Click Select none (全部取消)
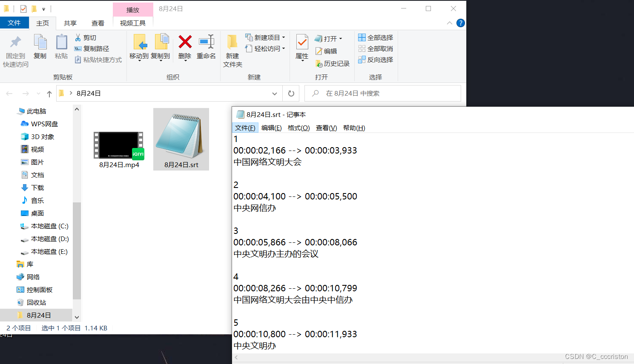 point(376,48)
